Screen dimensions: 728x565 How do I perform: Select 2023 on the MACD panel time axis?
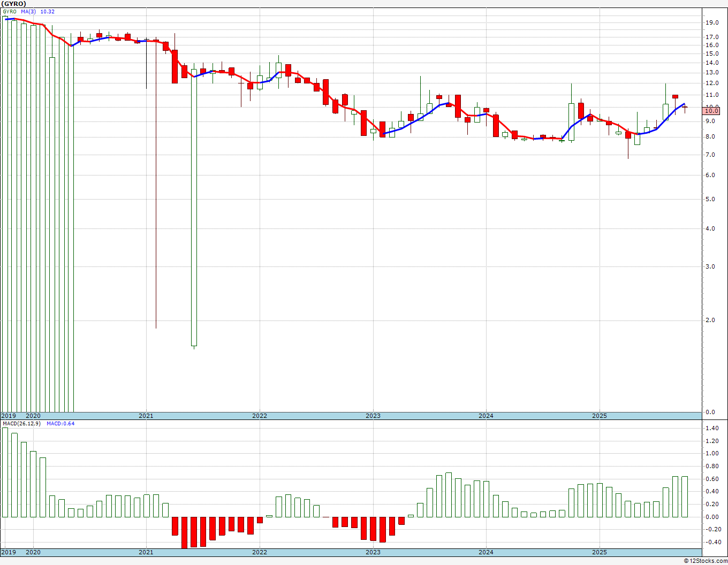(x=373, y=552)
